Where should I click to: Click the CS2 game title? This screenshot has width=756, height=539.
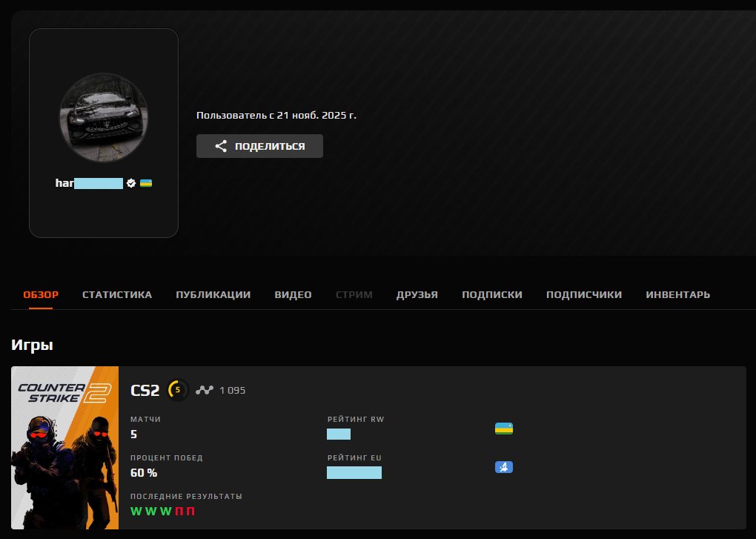click(145, 390)
